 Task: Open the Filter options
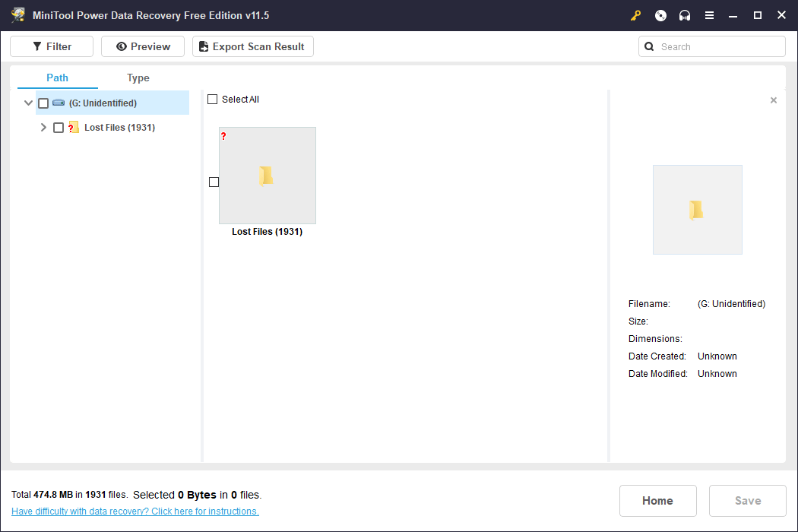(x=51, y=46)
